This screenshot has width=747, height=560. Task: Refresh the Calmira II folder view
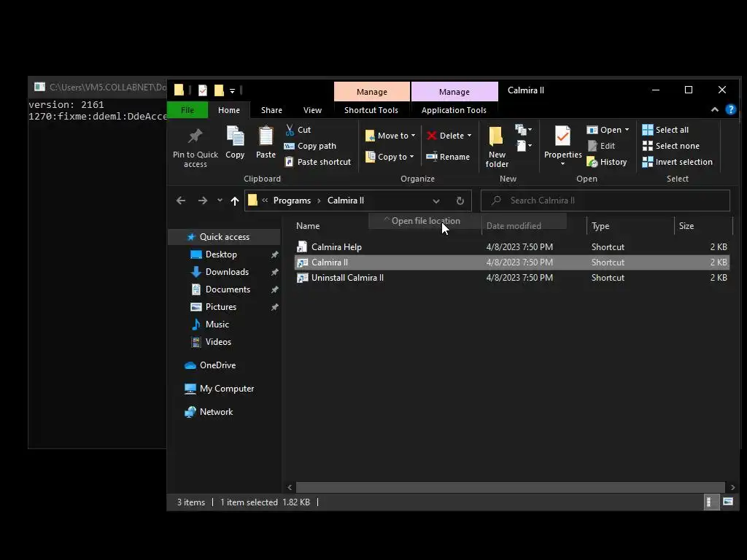pos(460,201)
